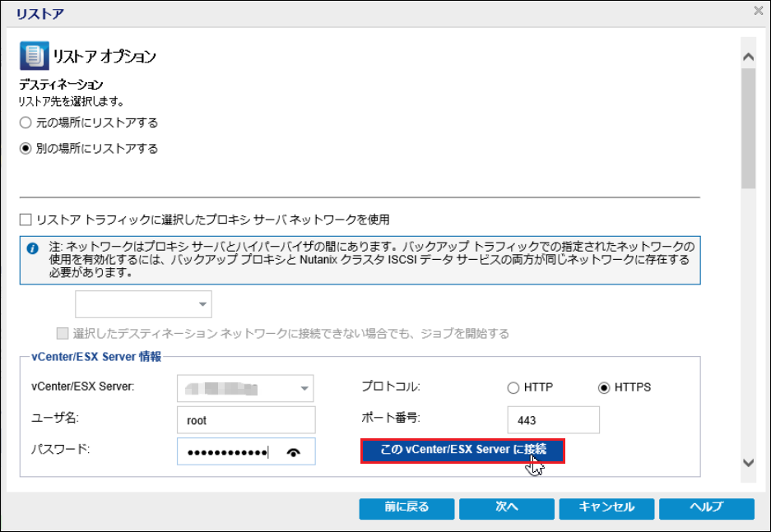Choose the HTTPS protocol radio button
Image resolution: width=771 pixels, height=532 pixels.
coord(605,387)
